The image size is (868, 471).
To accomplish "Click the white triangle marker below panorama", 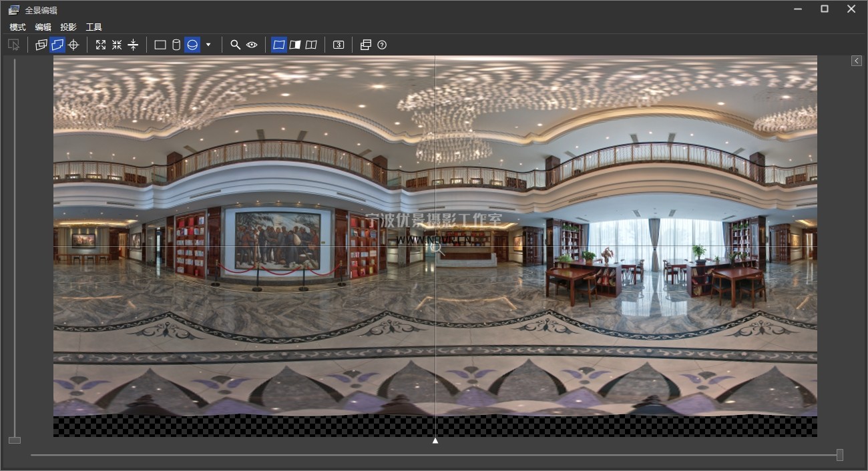I will click(x=435, y=440).
